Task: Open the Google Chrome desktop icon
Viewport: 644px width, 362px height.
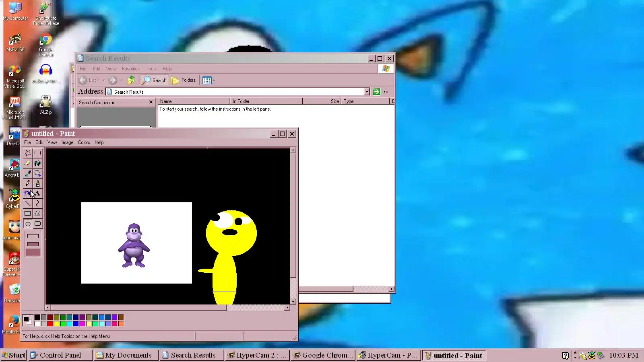Action: pyautogui.click(x=46, y=45)
